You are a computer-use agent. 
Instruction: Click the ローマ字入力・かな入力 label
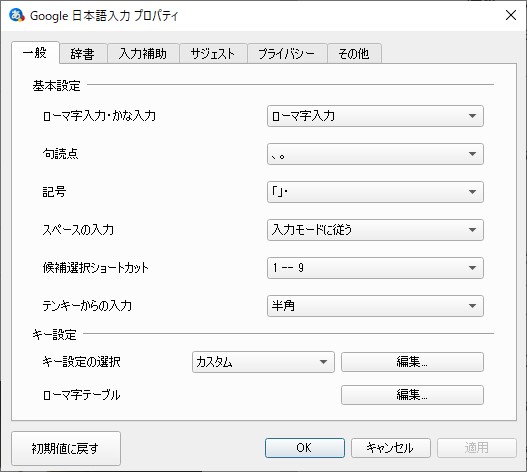(x=99, y=116)
